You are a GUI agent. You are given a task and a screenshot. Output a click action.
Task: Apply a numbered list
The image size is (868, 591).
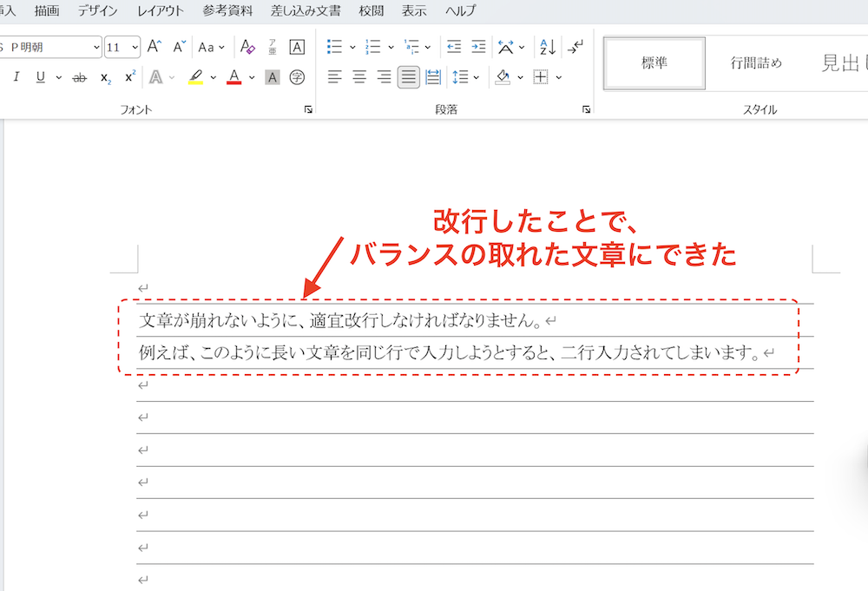pyautogui.click(x=373, y=47)
